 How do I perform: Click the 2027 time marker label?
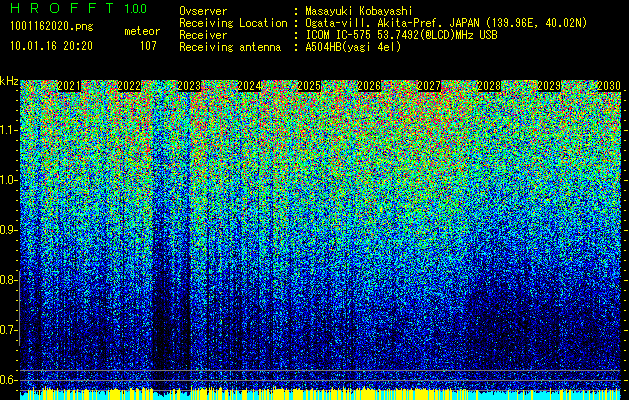tap(429, 86)
